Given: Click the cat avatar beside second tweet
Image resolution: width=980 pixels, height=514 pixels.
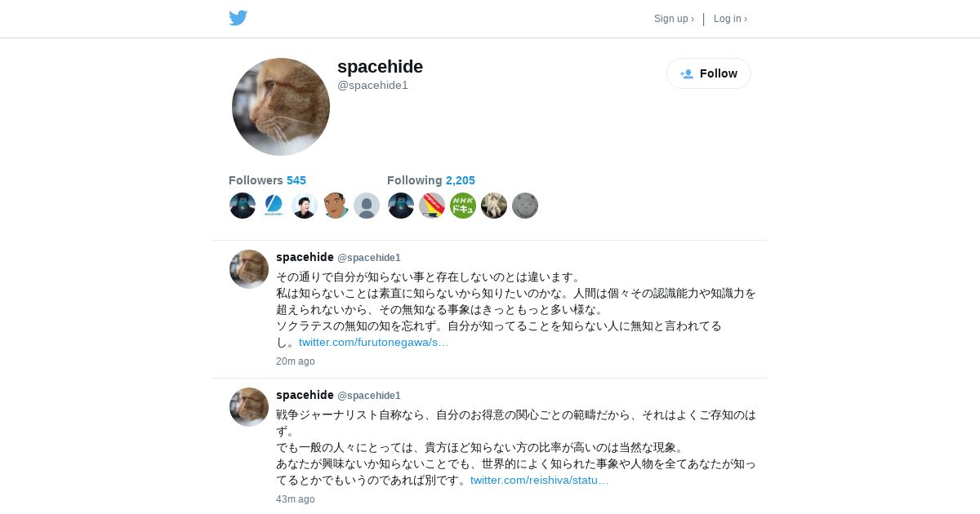Looking at the screenshot, I should (249, 407).
